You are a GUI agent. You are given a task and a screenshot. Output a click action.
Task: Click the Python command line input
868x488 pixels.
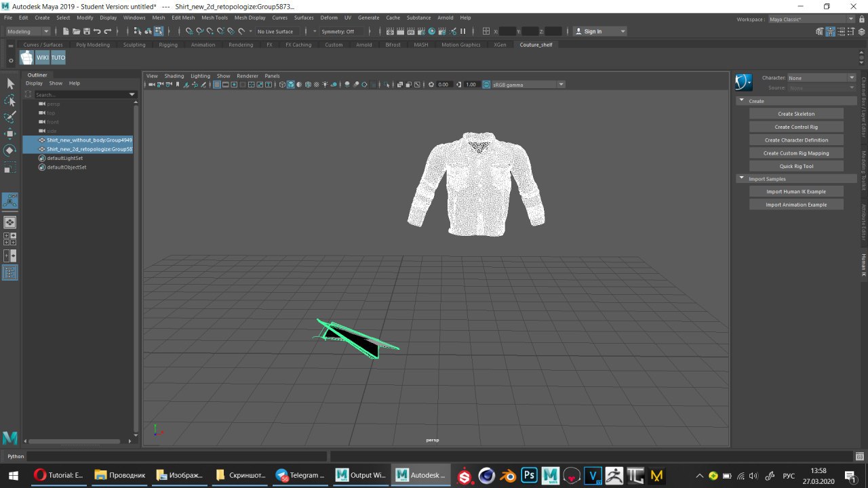[176, 457]
